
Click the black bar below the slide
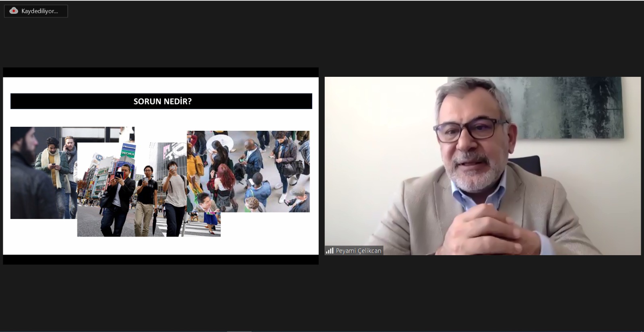pos(161,260)
